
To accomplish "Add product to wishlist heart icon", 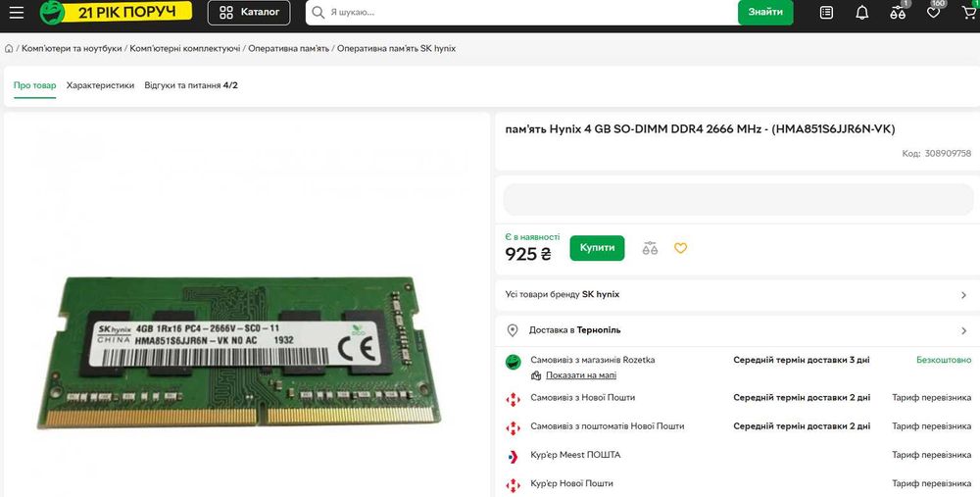I will tap(681, 248).
